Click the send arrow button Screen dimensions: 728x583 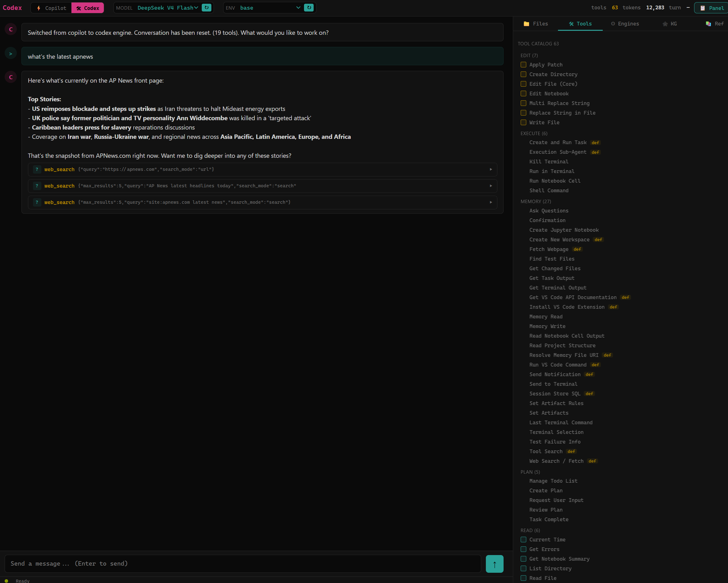(x=494, y=564)
